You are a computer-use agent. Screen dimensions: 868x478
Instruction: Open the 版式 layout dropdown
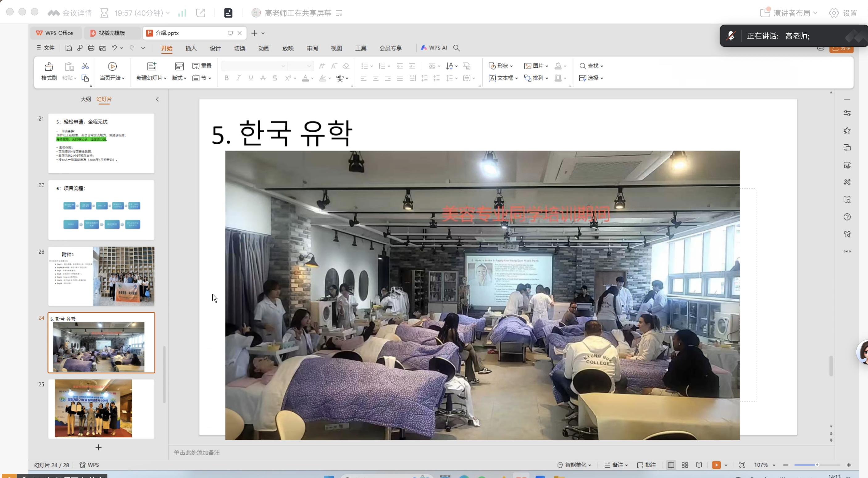[179, 78]
